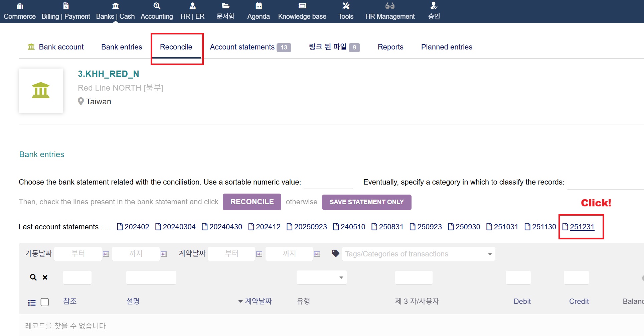This screenshot has width=644, height=336.
Task: Click the bank statement numeric value input
Action: click(328, 183)
